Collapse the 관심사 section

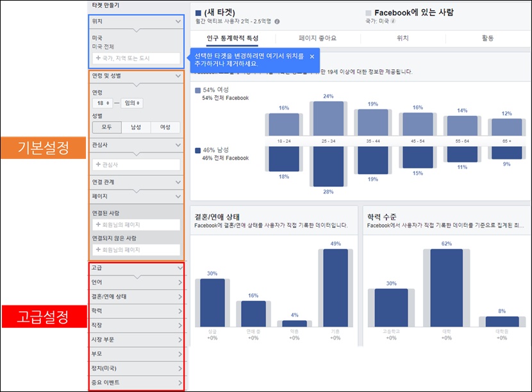coord(178,145)
